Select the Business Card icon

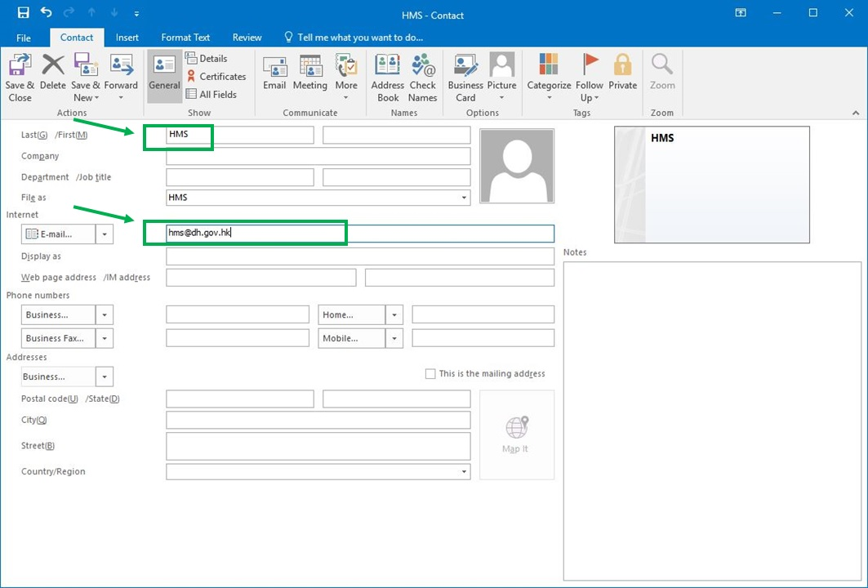[x=465, y=73]
